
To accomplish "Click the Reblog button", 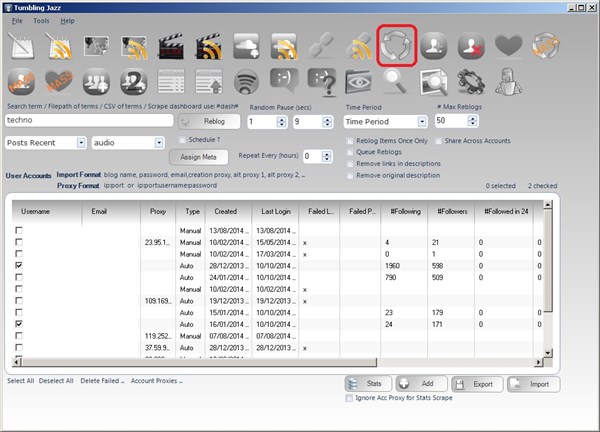I will click(x=209, y=121).
